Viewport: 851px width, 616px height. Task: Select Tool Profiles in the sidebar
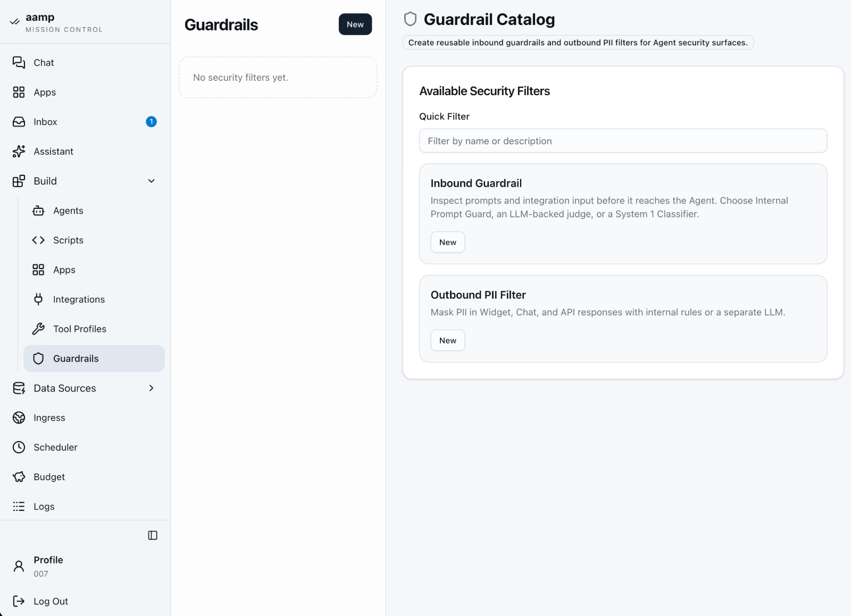point(94,329)
